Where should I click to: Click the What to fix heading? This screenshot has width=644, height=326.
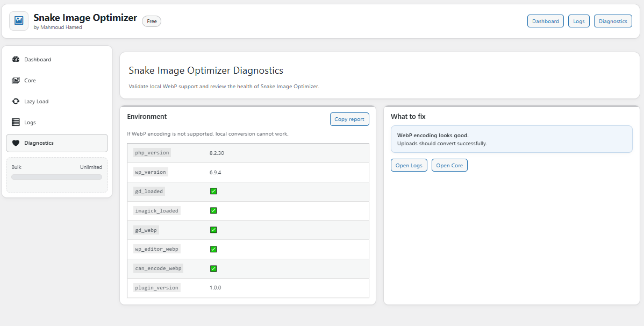408,117
